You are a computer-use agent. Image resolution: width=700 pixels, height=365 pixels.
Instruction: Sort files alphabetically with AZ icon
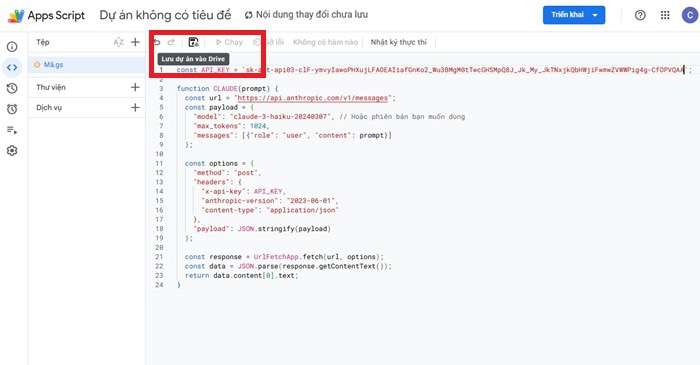click(x=118, y=42)
